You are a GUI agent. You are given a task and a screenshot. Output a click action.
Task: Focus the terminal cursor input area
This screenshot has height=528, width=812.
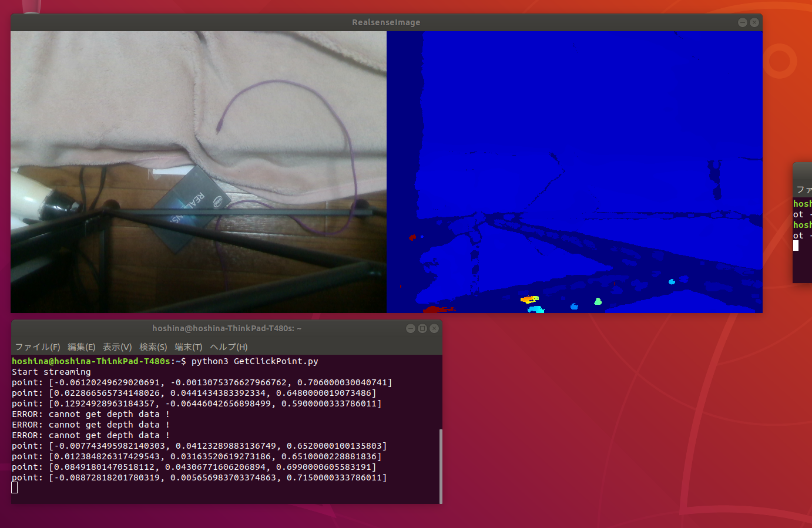point(14,487)
